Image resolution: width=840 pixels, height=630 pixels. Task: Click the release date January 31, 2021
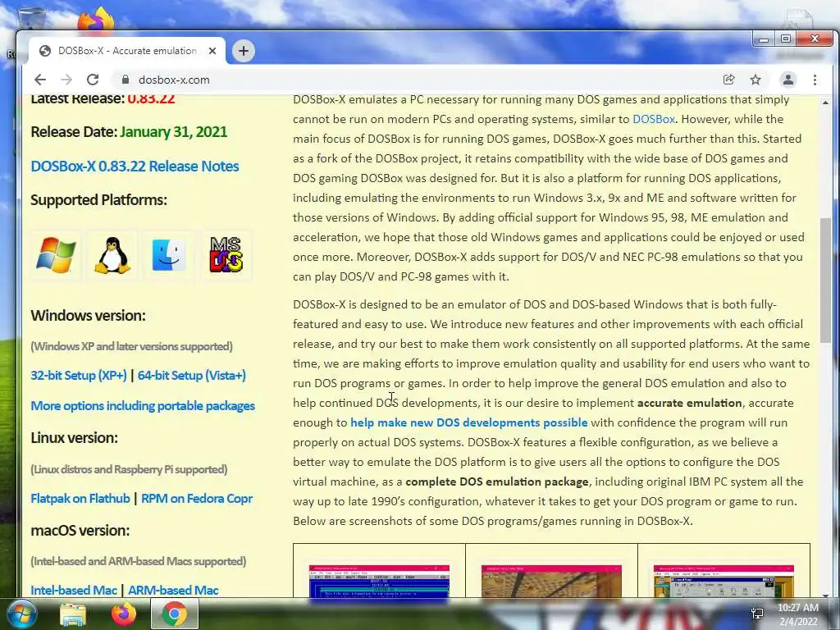pyautogui.click(x=174, y=132)
